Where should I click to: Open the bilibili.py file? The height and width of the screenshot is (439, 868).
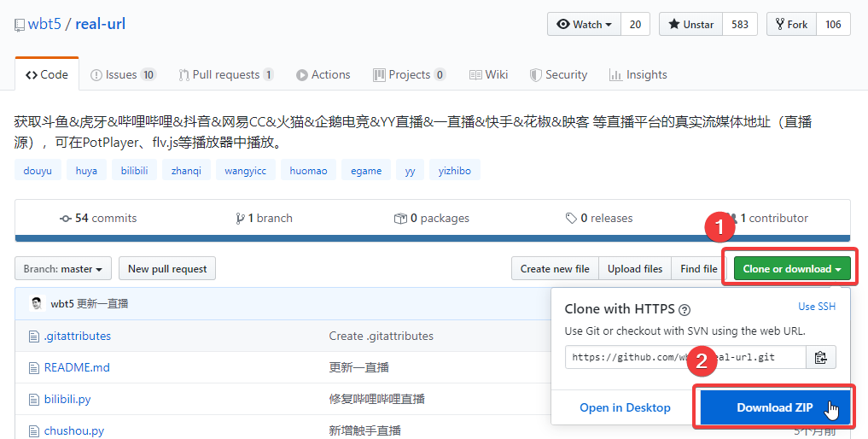(x=67, y=399)
